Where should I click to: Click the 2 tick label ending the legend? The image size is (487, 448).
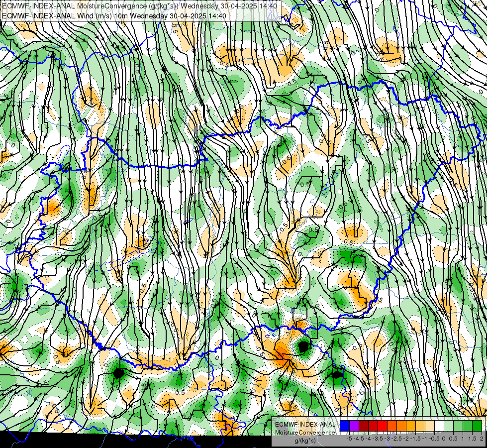pos(482,439)
